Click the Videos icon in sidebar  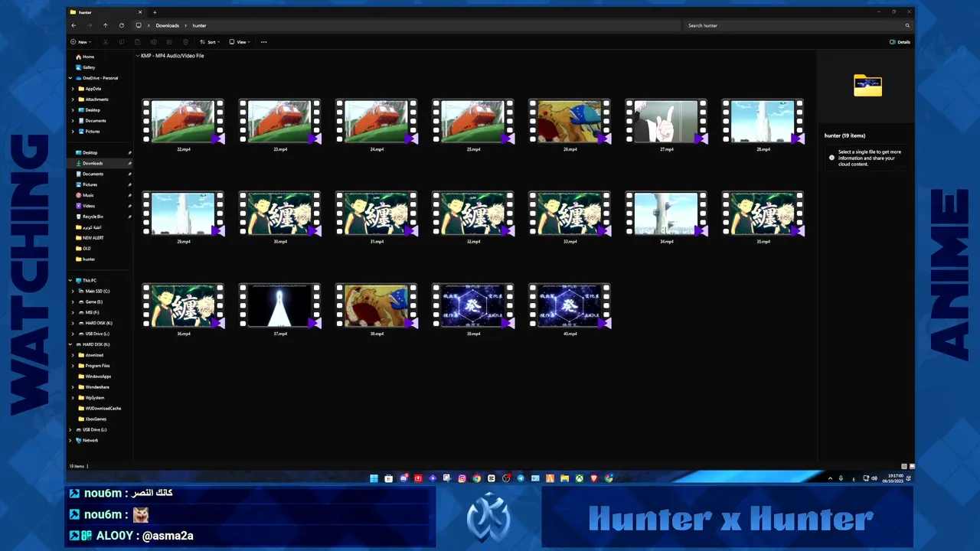coord(78,206)
